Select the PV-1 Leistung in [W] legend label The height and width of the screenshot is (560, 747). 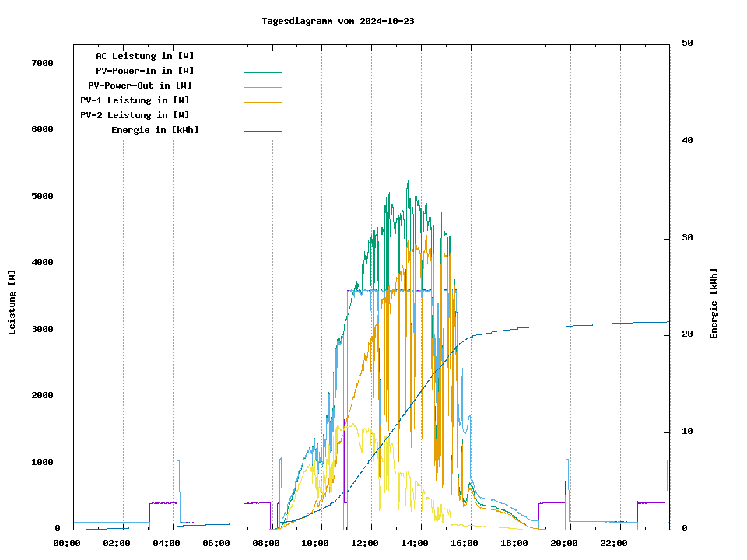135,100
